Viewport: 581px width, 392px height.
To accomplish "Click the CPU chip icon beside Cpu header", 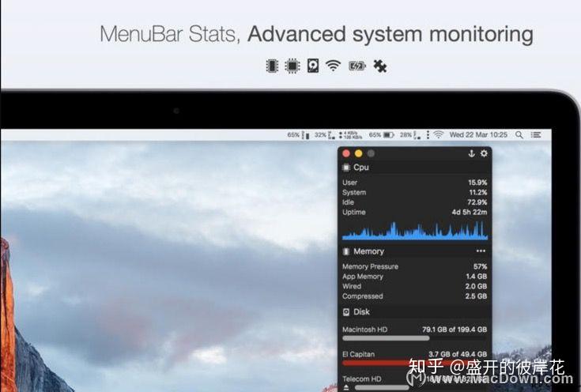I will [x=346, y=168].
